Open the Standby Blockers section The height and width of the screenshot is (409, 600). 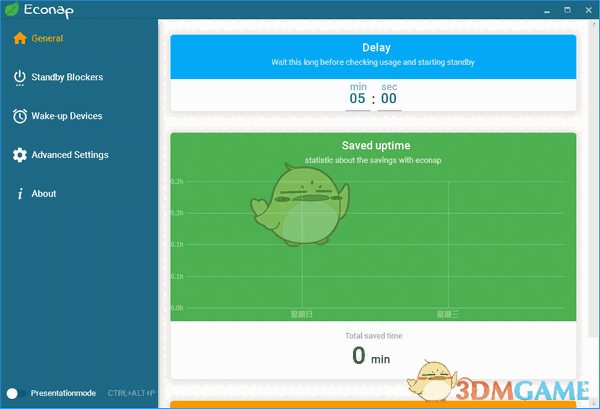(67, 77)
